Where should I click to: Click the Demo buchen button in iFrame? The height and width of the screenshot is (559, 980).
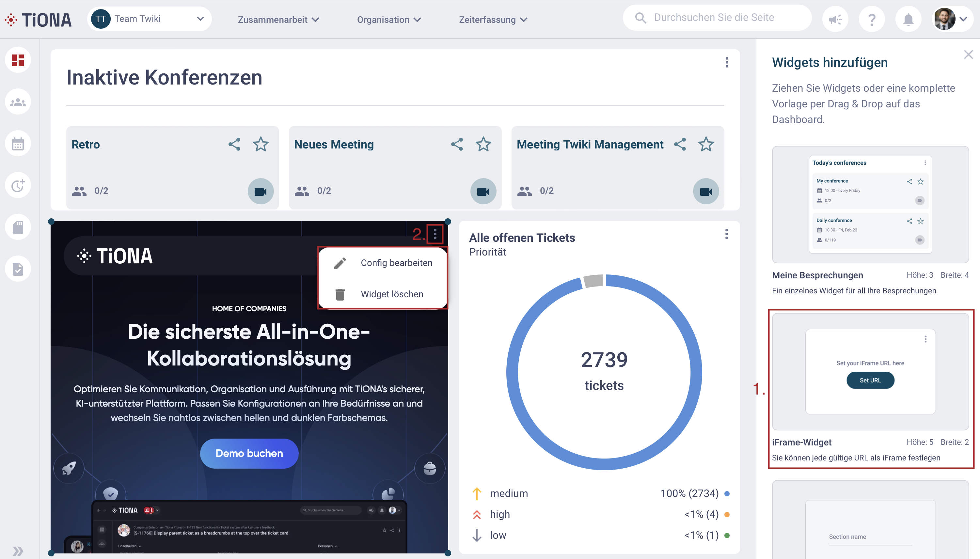tap(249, 453)
